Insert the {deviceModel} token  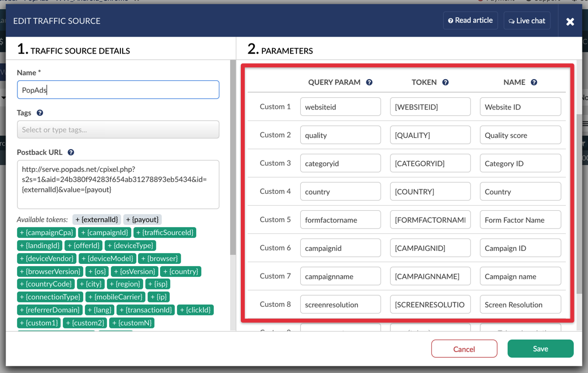(107, 259)
